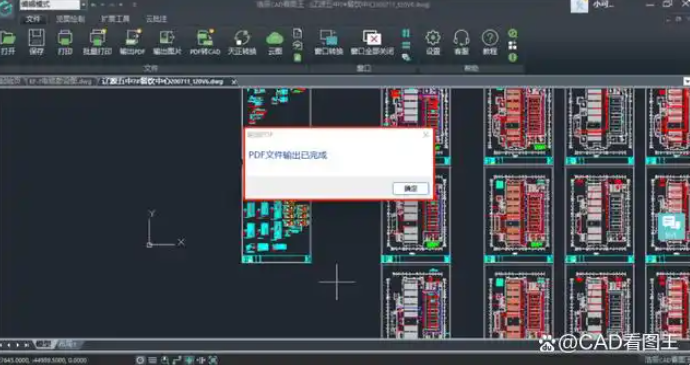
Task: Open the PDF转CAD converter
Action: pyautogui.click(x=205, y=42)
